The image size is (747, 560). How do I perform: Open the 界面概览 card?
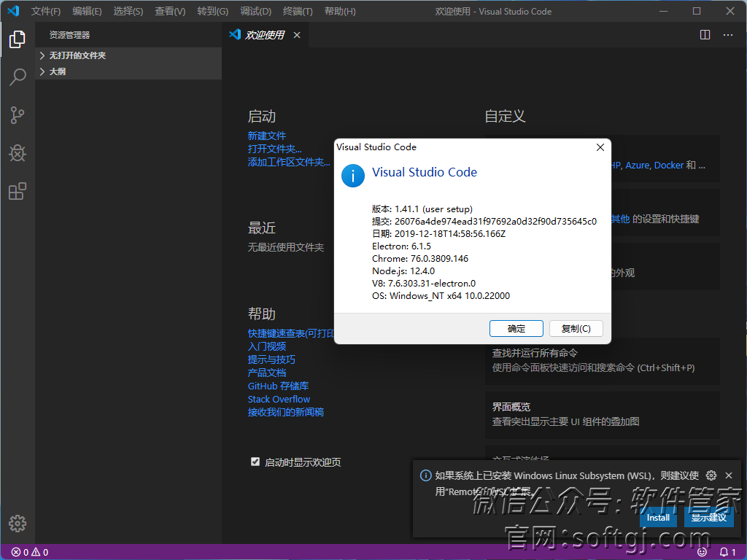tap(602, 415)
